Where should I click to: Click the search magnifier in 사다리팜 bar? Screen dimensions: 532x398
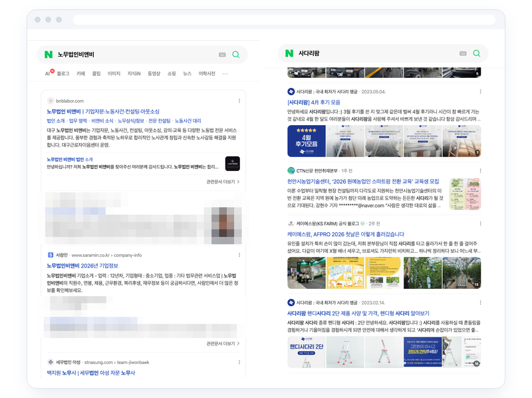477,53
